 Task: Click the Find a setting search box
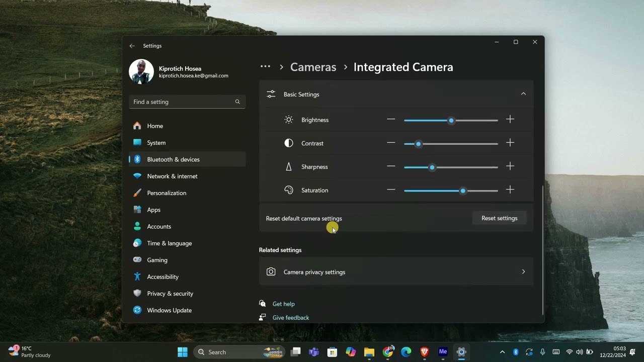187,102
